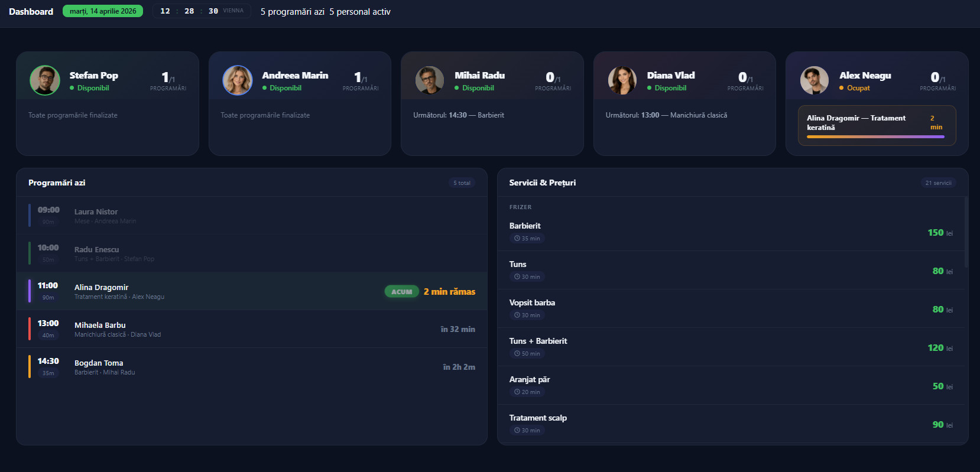The height and width of the screenshot is (472, 980).
Task: Click Mihai Radu's avatar photo
Action: tap(430, 80)
